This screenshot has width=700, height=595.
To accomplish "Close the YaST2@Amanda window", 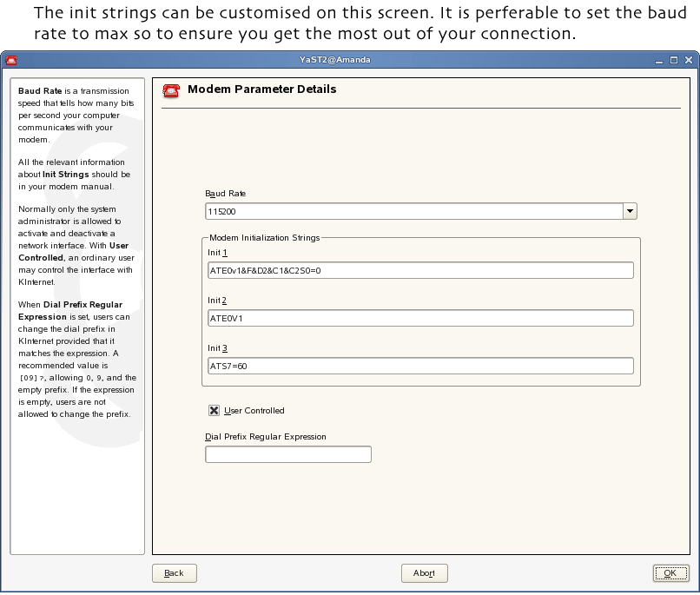I will pos(687,61).
